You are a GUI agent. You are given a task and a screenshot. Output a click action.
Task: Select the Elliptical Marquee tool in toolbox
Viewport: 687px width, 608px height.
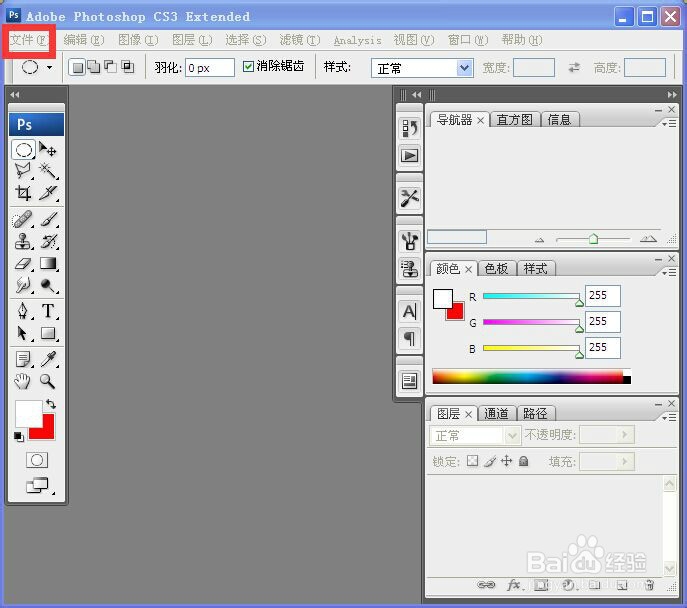tap(24, 150)
